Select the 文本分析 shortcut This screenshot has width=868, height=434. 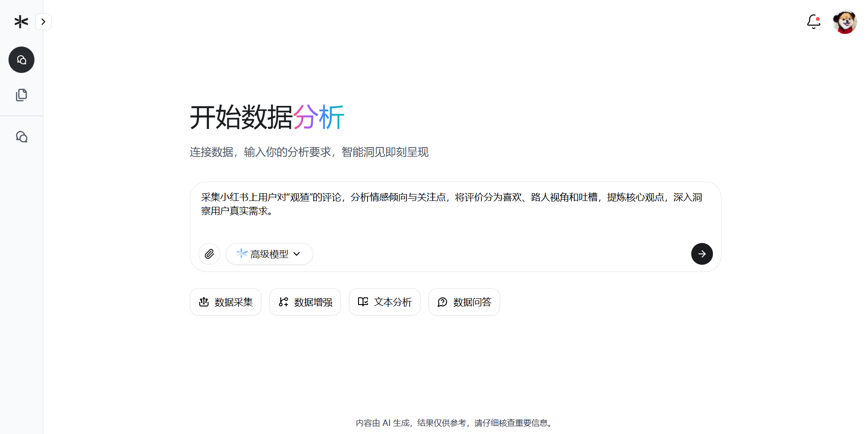pos(385,302)
